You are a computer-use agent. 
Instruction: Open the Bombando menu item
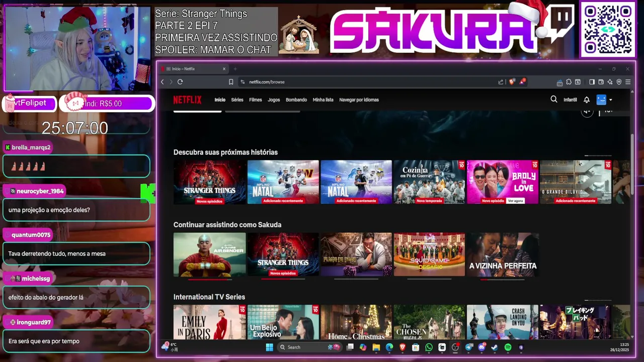point(296,100)
